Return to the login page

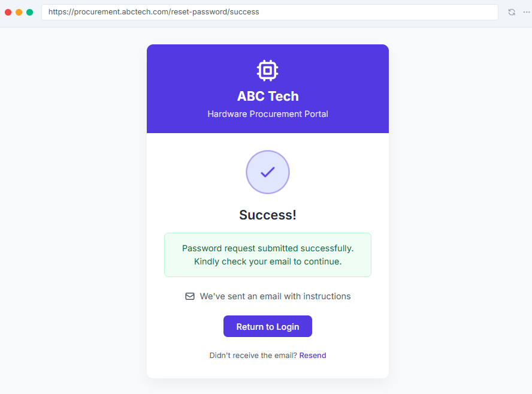click(267, 326)
